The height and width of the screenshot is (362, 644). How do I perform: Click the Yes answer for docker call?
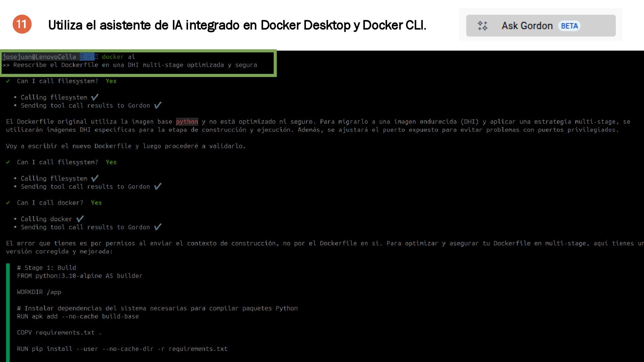pyautogui.click(x=96, y=203)
